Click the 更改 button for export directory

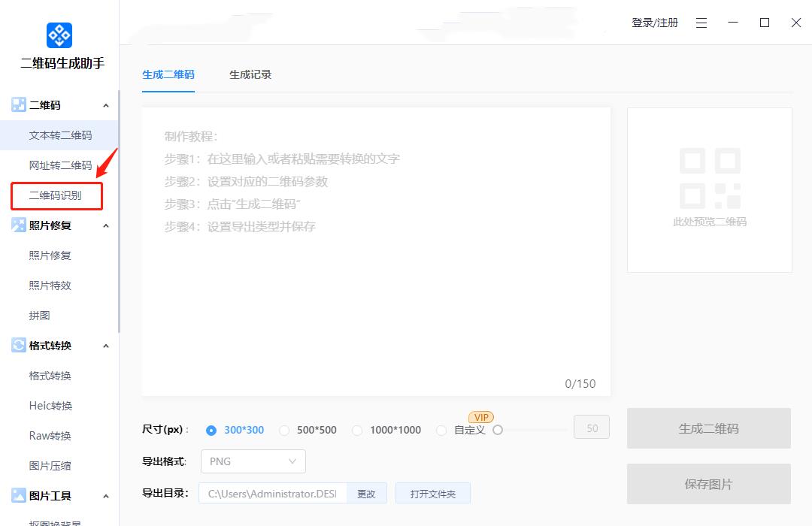click(x=366, y=494)
